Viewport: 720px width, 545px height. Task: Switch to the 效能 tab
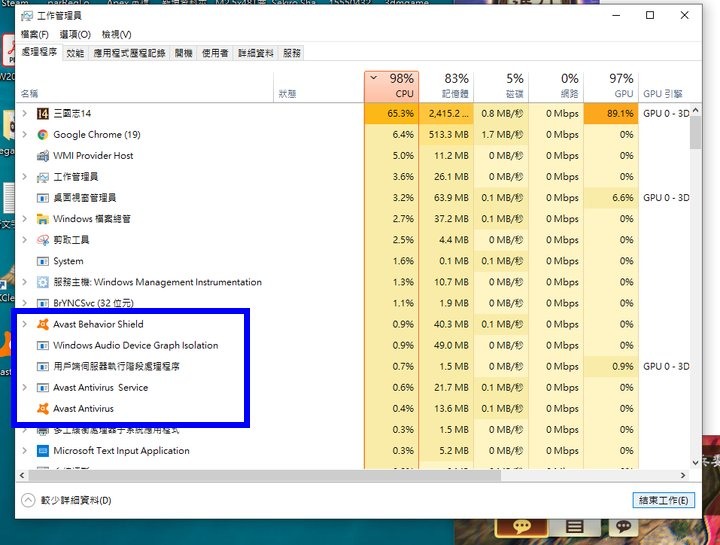tap(75, 53)
